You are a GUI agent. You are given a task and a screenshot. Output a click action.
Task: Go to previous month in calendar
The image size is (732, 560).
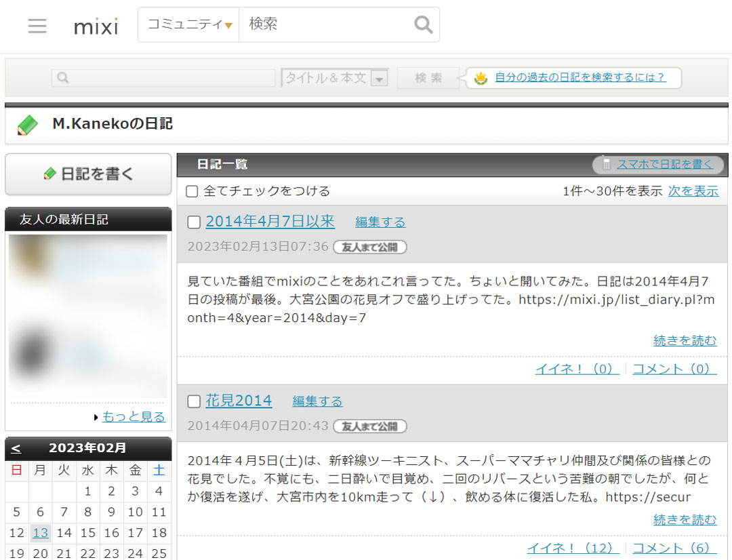coord(16,448)
